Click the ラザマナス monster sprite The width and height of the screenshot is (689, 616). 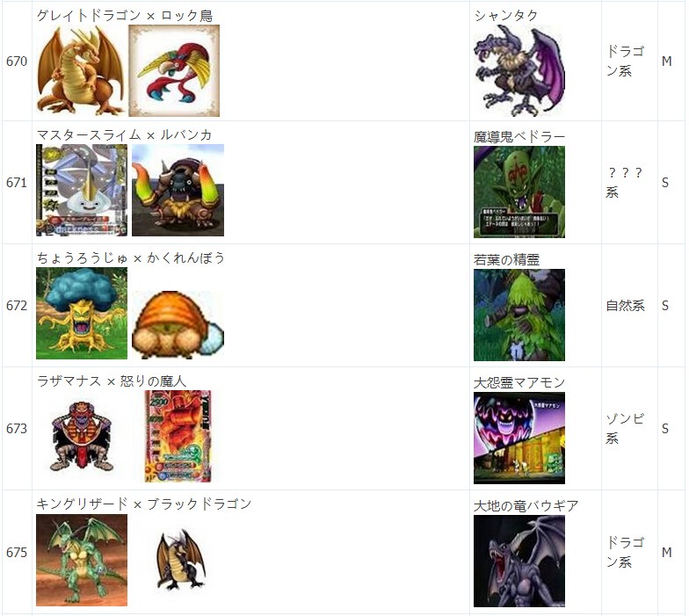click(x=82, y=436)
